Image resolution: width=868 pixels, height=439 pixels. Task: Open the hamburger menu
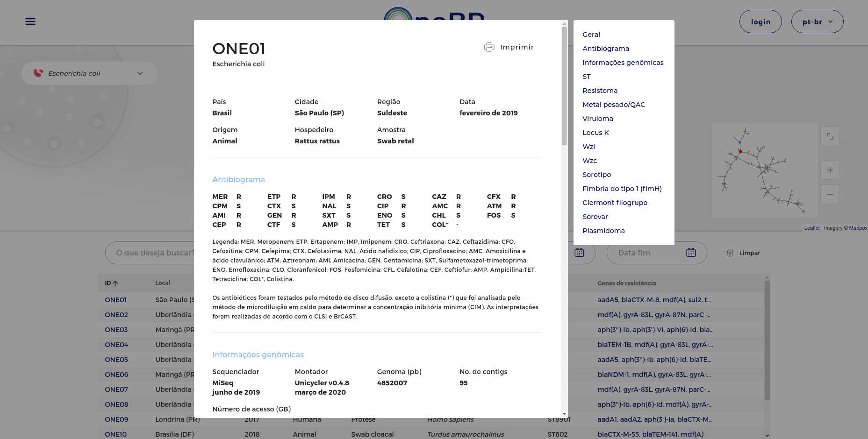click(30, 21)
